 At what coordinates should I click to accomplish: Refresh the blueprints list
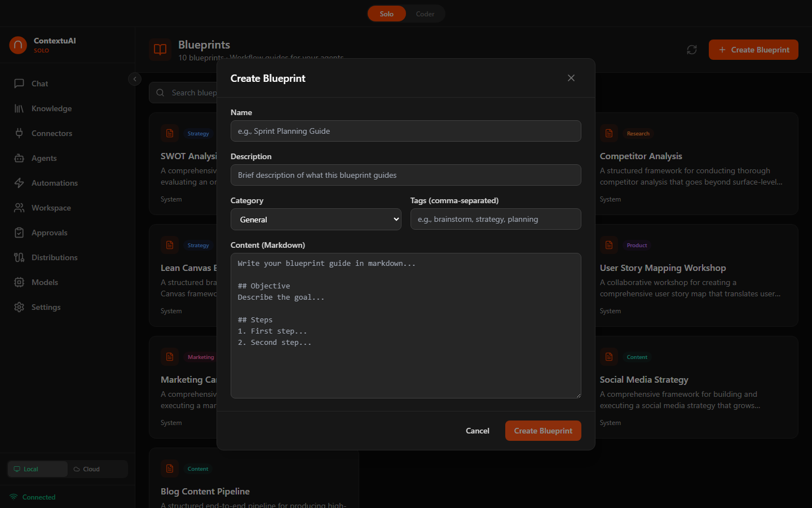(692, 50)
